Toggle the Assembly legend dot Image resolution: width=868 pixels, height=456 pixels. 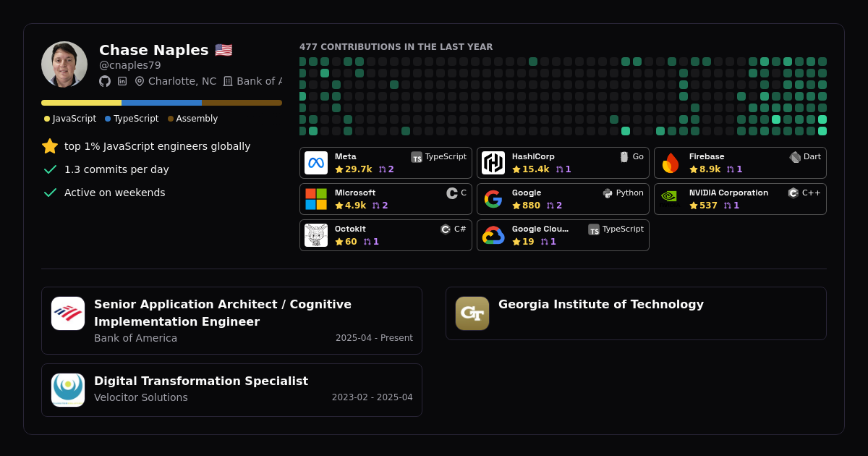coord(171,118)
